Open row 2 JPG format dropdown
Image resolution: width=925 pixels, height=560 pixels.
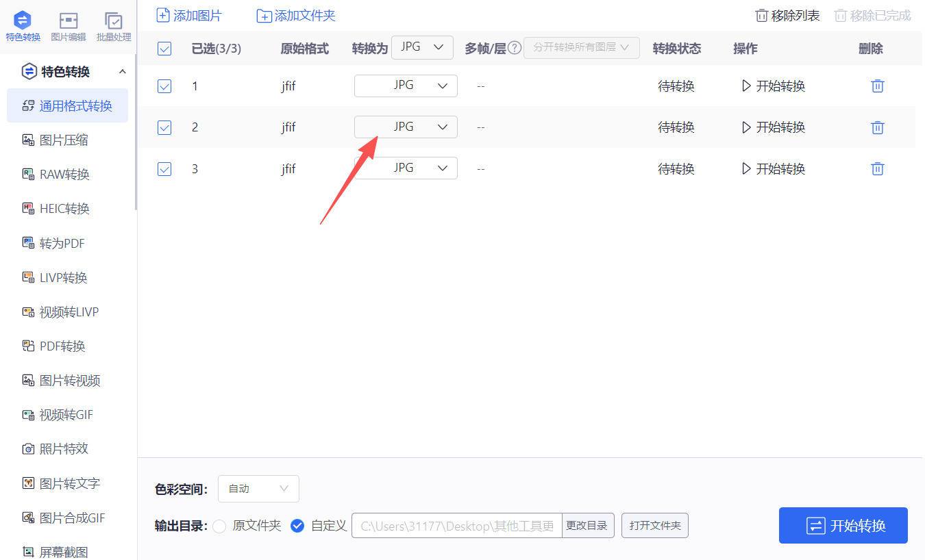point(406,127)
